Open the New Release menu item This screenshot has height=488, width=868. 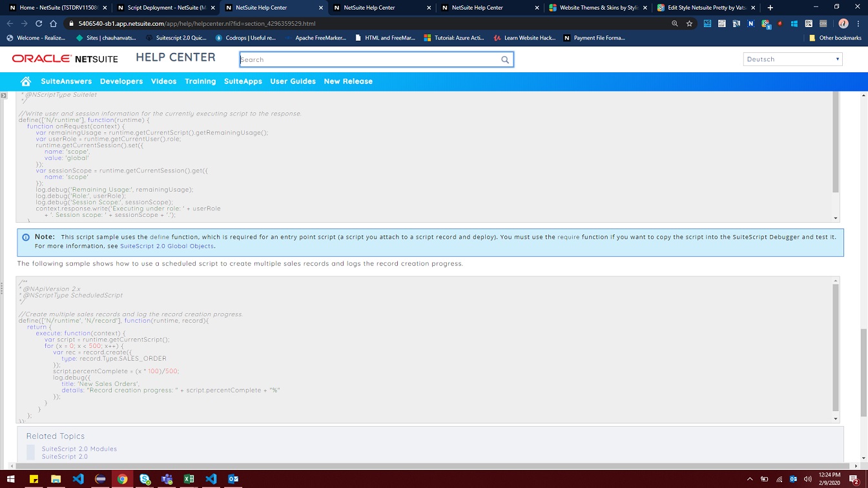click(x=348, y=81)
